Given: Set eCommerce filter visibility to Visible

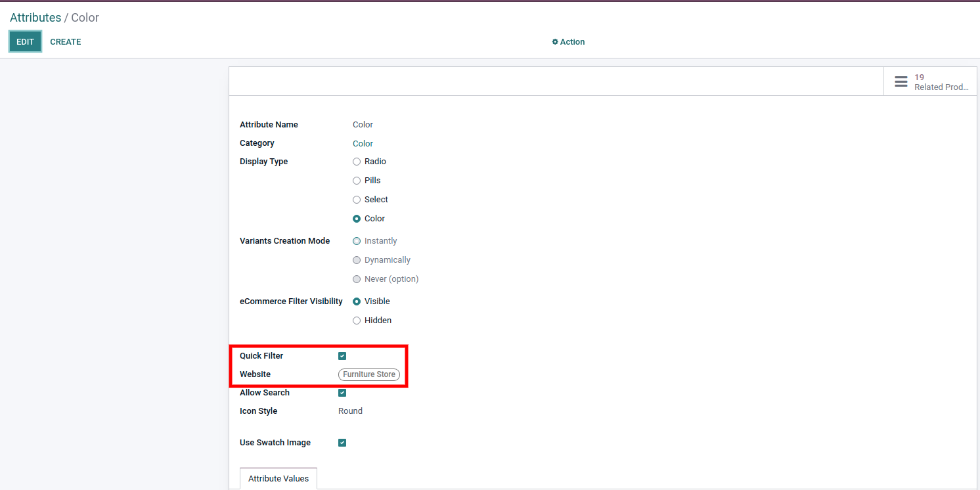Looking at the screenshot, I should (357, 301).
